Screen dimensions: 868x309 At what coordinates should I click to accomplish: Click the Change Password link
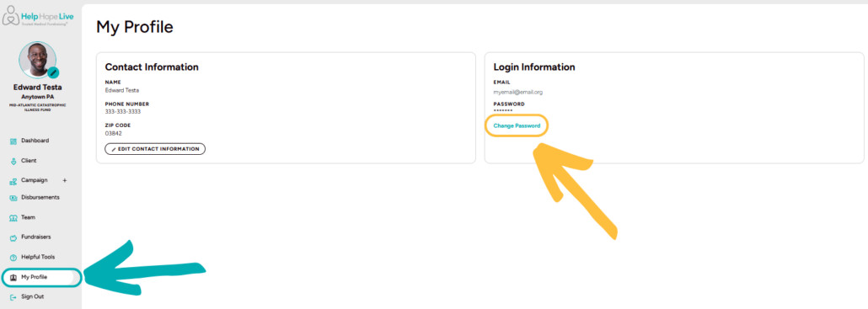(517, 126)
